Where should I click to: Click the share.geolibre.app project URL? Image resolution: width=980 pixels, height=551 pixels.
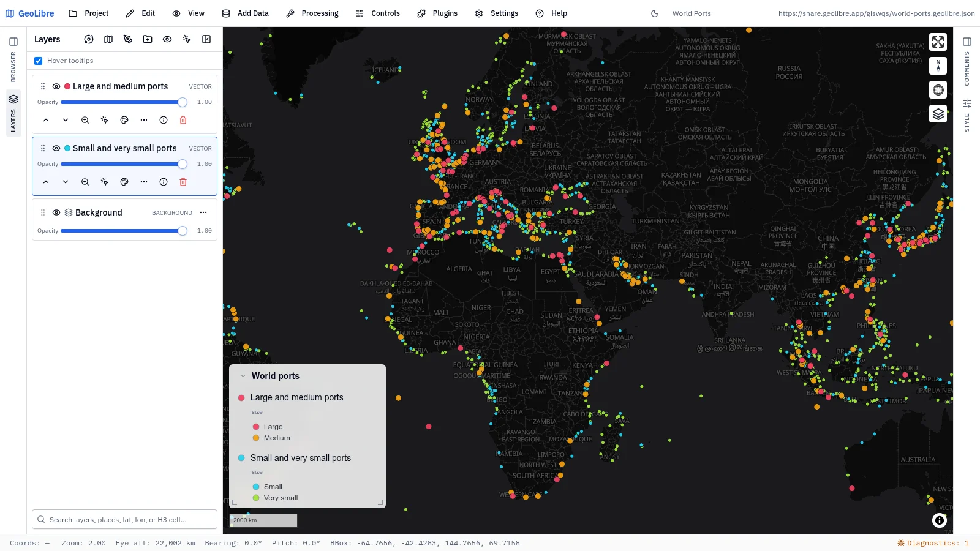[x=876, y=13]
